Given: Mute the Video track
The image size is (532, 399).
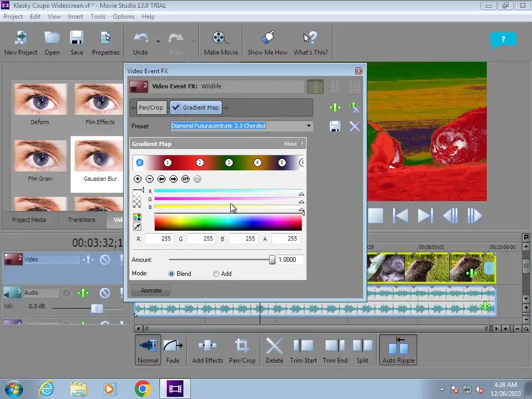Looking at the screenshot, I should click(x=105, y=260).
